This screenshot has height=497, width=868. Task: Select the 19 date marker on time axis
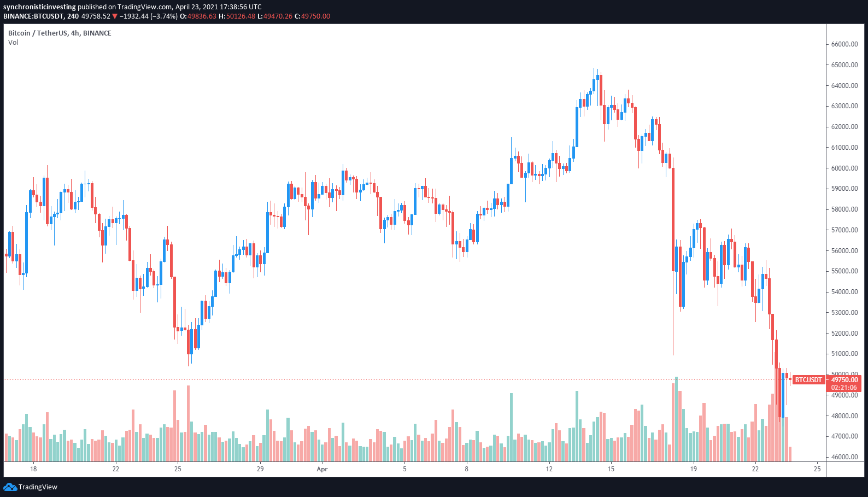pyautogui.click(x=693, y=469)
